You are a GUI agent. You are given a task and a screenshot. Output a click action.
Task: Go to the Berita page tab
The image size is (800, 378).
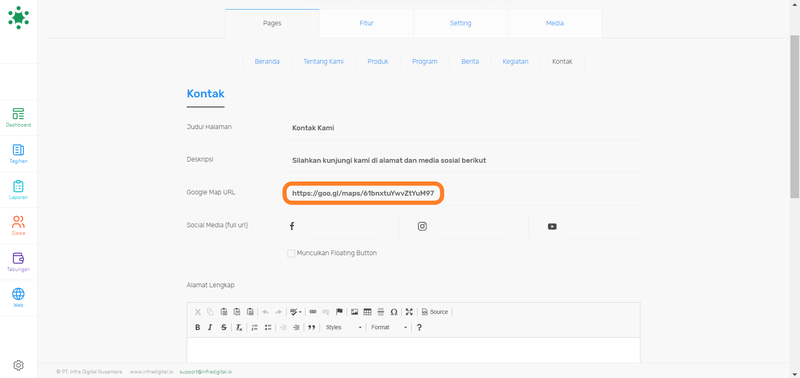coord(470,61)
